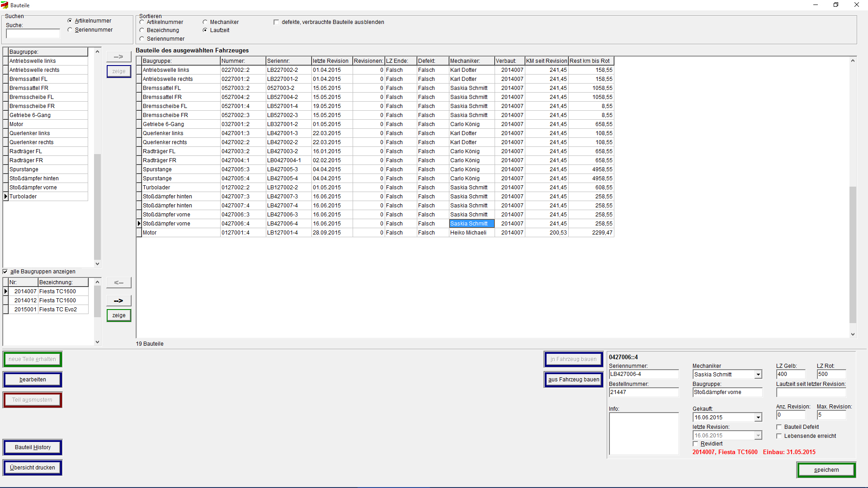
Task: Click the Mechaniker column header
Action: pos(472,61)
